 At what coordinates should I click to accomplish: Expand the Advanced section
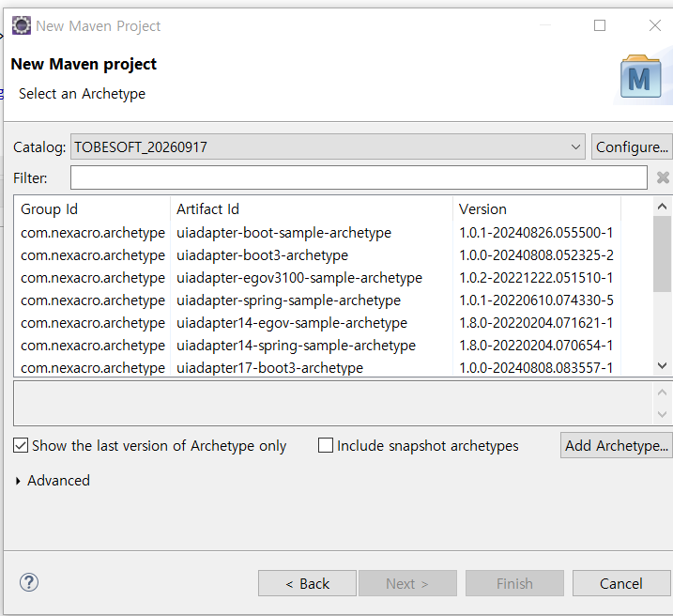pyautogui.click(x=18, y=481)
